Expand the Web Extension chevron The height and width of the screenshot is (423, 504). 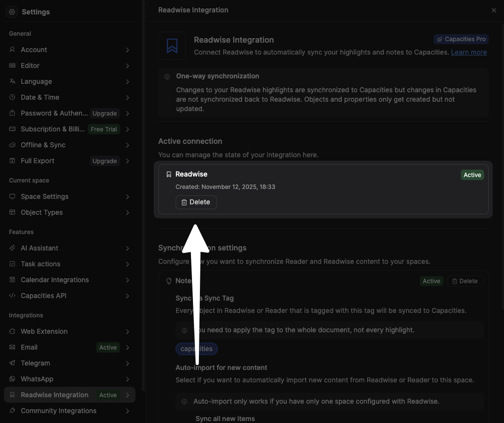tap(127, 331)
